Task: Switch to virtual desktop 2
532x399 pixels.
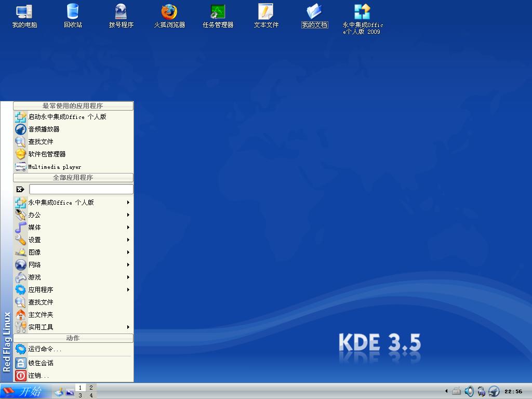Action: coord(91,388)
